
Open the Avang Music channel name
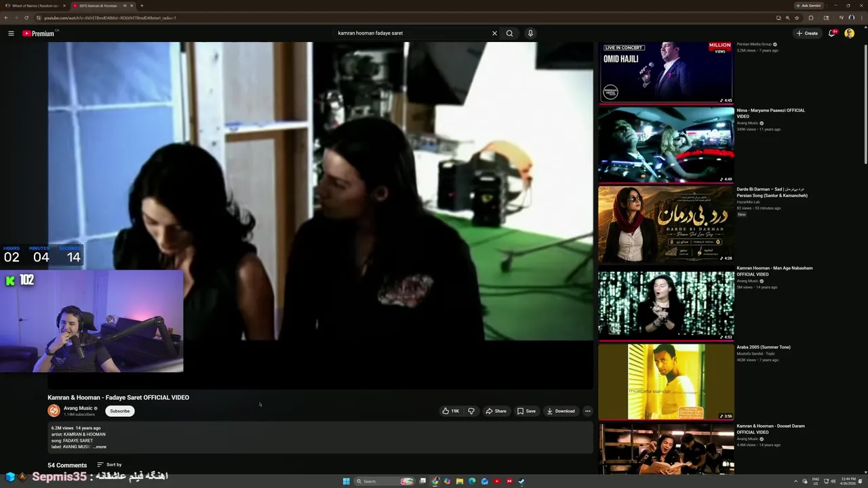coord(78,408)
